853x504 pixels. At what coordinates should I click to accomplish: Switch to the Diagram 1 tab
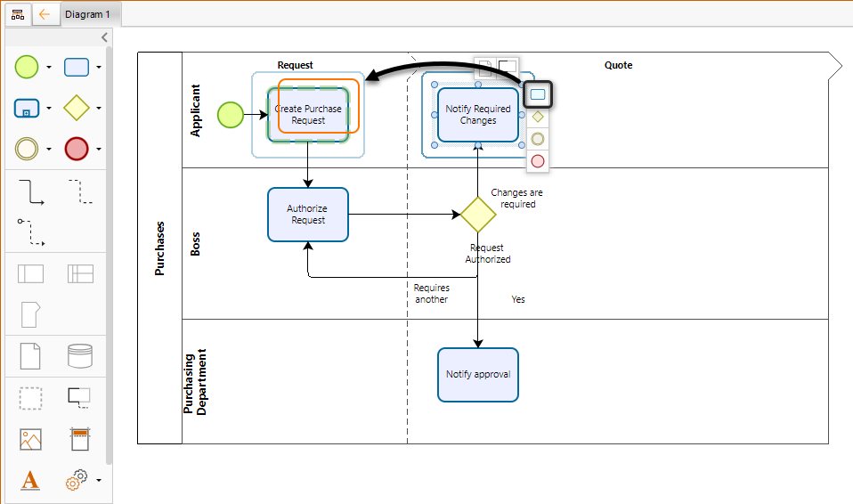point(87,14)
